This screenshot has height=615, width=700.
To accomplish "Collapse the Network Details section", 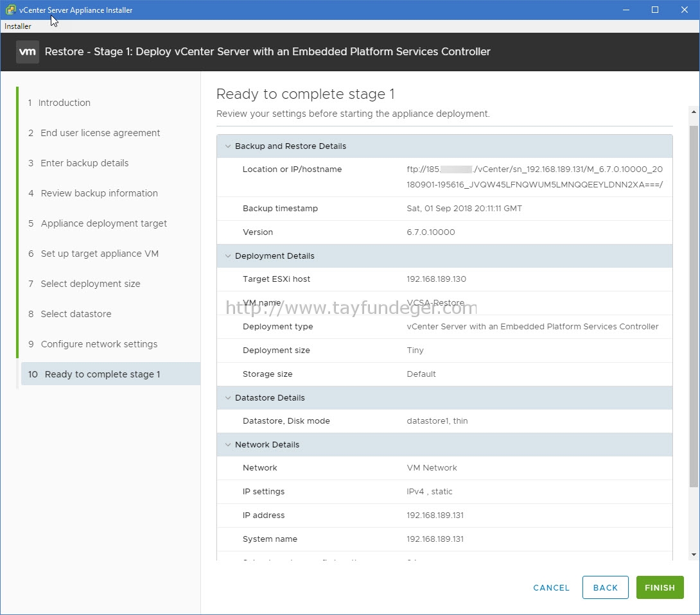I will pos(228,444).
